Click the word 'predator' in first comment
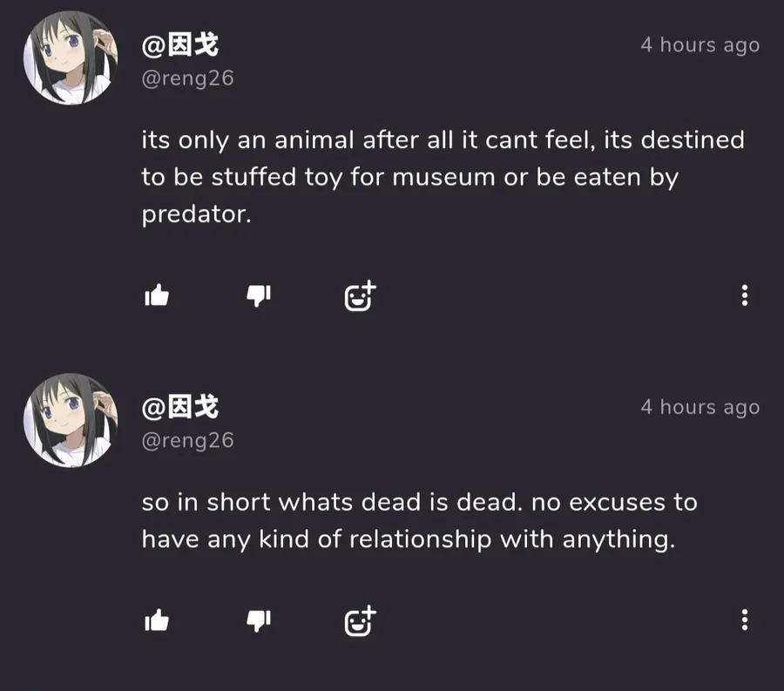The image size is (784, 691). pos(195,214)
